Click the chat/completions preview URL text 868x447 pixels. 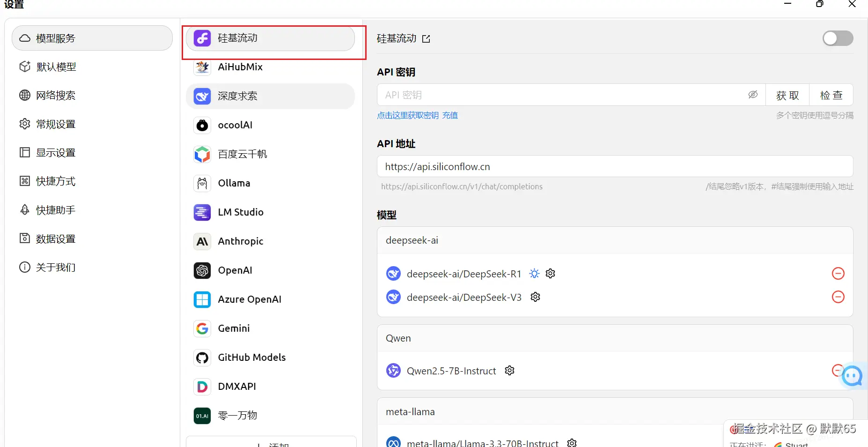click(x=462, y=186)
